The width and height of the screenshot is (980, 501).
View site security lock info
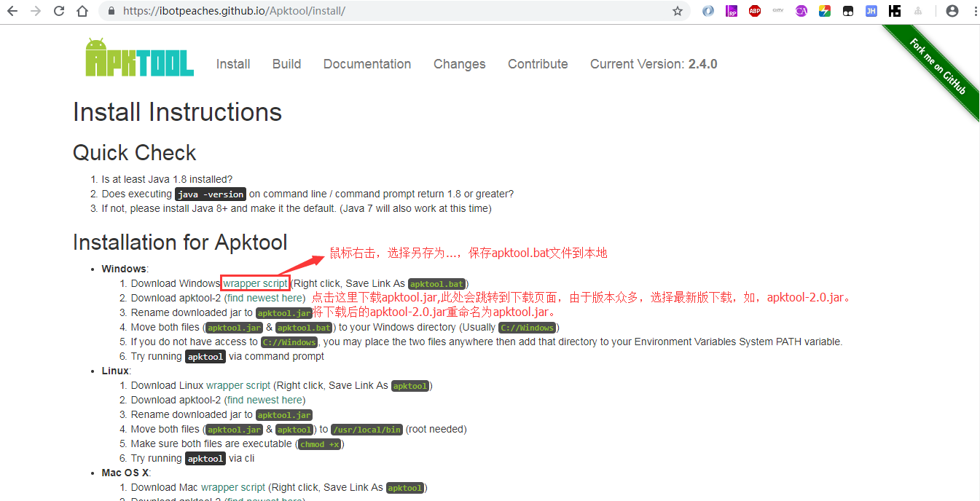[111, 11]
